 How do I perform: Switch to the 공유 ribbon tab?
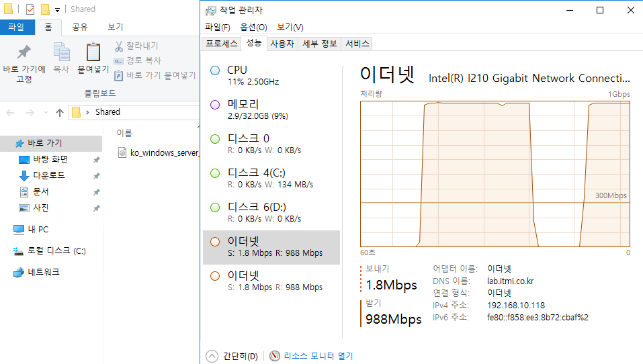pos(80,27)
